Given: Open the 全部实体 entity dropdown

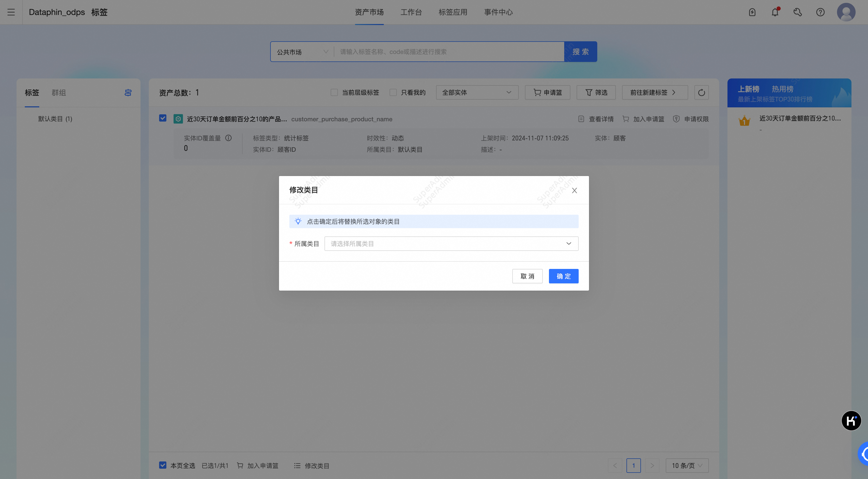Looking at the screenshot, I should point(477,92).
